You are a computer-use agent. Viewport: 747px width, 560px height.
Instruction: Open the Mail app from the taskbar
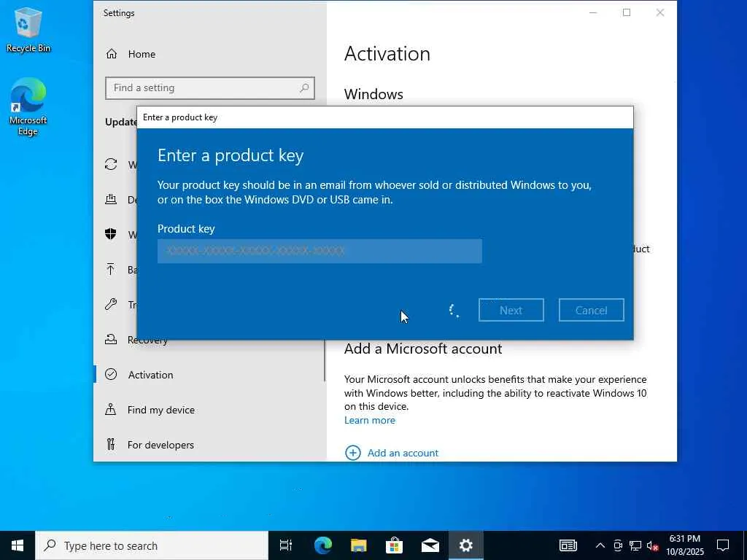click(x=430, y=545)
